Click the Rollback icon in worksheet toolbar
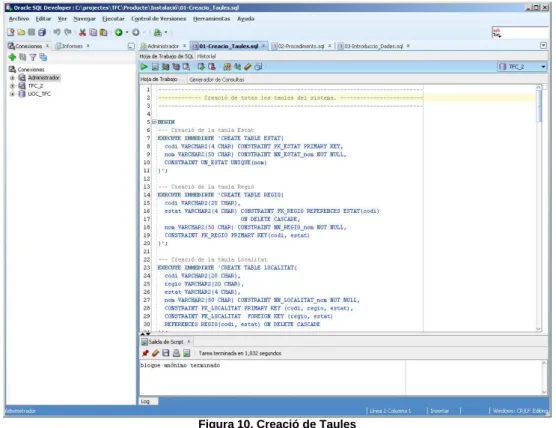The width and height of the screenshot is (556, 428). pos(212,67)
